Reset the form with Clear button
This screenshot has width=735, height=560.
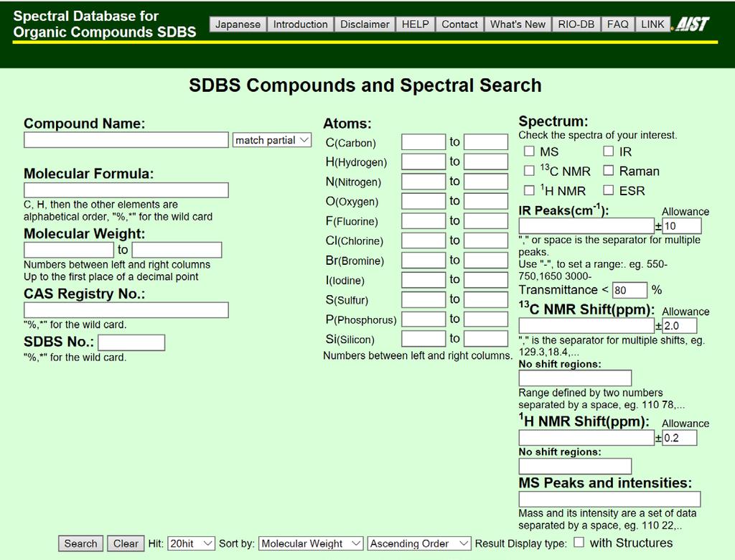(126, 543)
